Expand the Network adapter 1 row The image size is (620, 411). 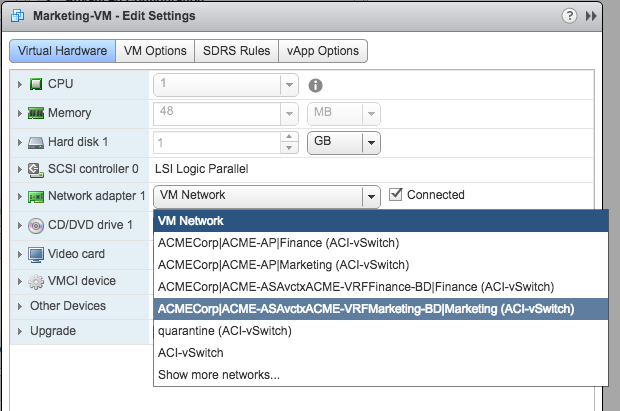19,196
